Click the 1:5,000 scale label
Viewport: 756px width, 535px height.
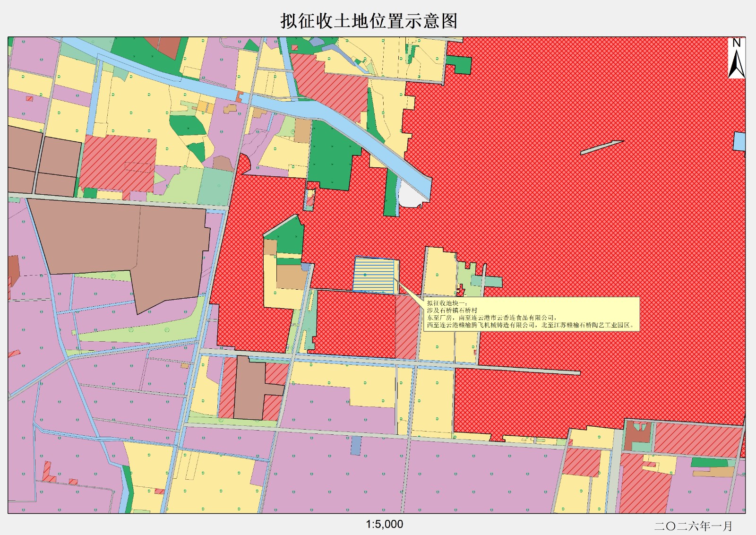(x=384, y=524)
